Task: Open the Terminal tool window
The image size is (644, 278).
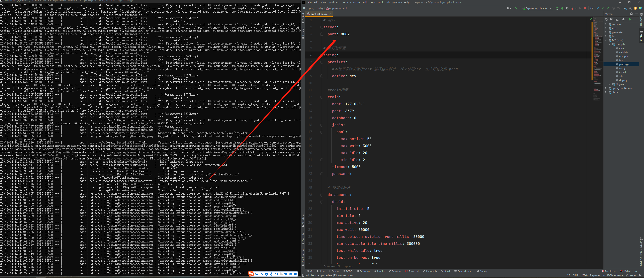Action: [395, 271]
